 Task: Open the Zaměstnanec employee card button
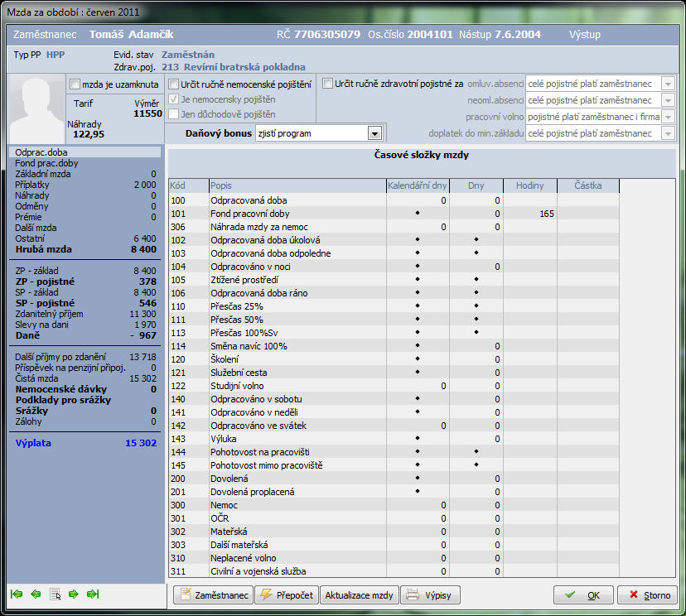point(214,594)
